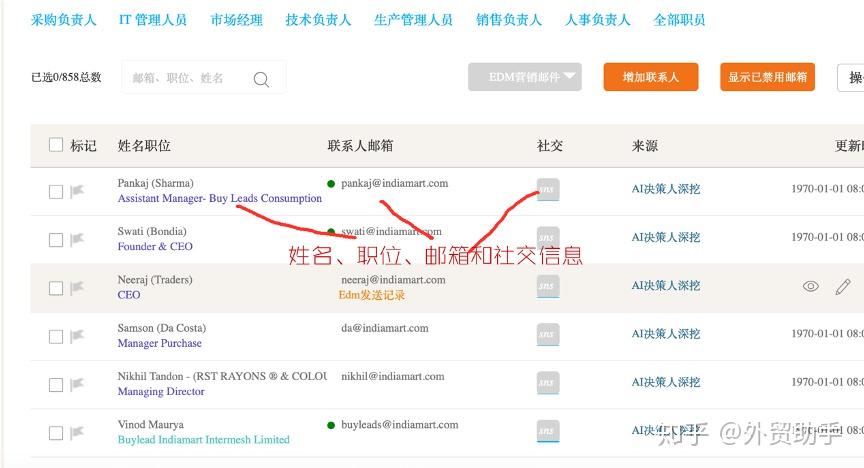Switch to IT 管理人员 tab
Image resolution: width=864 pixels, height=468 pixels.
point(153,20)
